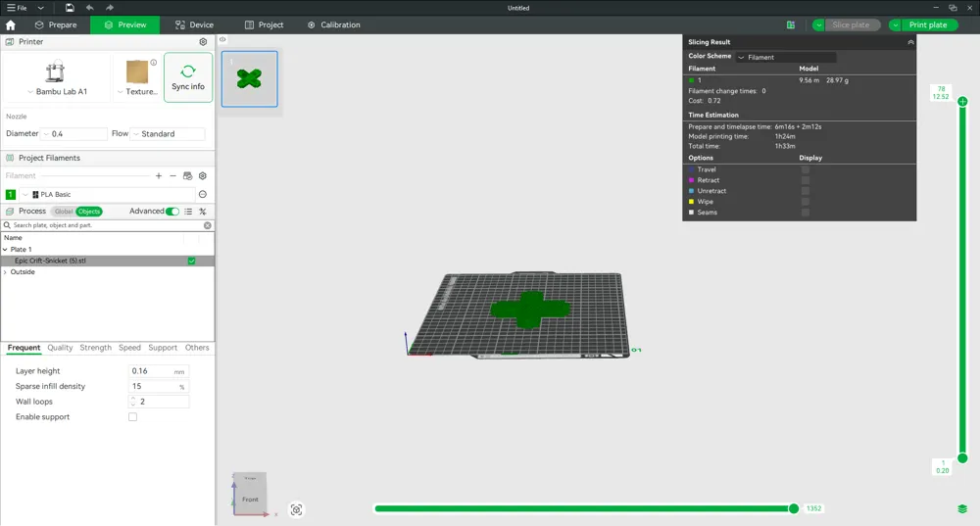
Task: Enable support checkbox
Action: click(132, 417)
